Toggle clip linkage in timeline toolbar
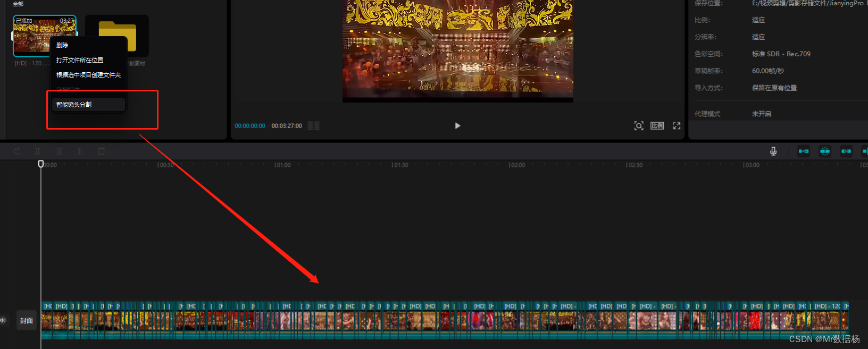The height and width of the screenshot is (349, 868). (846, 151)
